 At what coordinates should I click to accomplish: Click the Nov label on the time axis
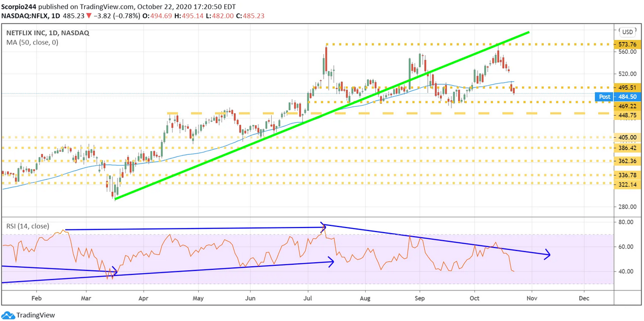[532, 297]
